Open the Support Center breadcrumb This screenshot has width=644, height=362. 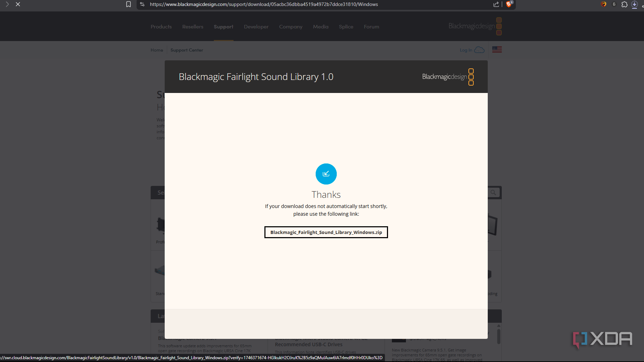pyautogui.click(x=187, y=50)
